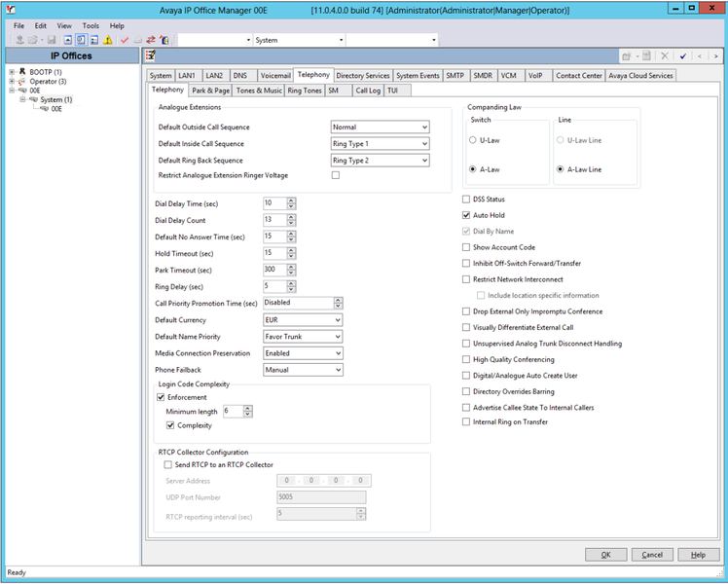Image resolution: width=728 pixels, height=584 pixels.
Task: Enable Send RTCP to an RTCP Collector
Action: coord(167,464)
